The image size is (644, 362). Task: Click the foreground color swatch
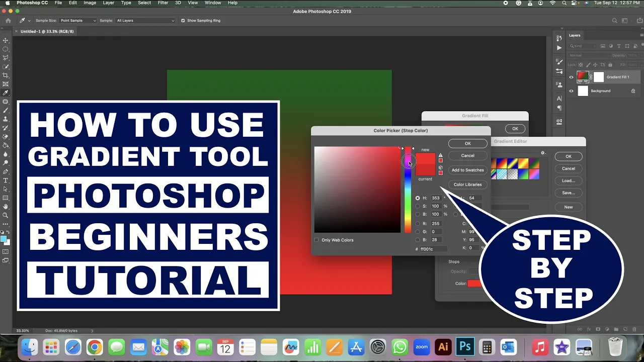(x=4, y=238)
